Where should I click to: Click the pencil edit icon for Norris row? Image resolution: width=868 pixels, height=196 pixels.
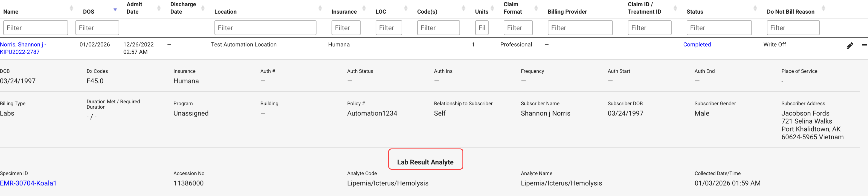pos(850,45)
